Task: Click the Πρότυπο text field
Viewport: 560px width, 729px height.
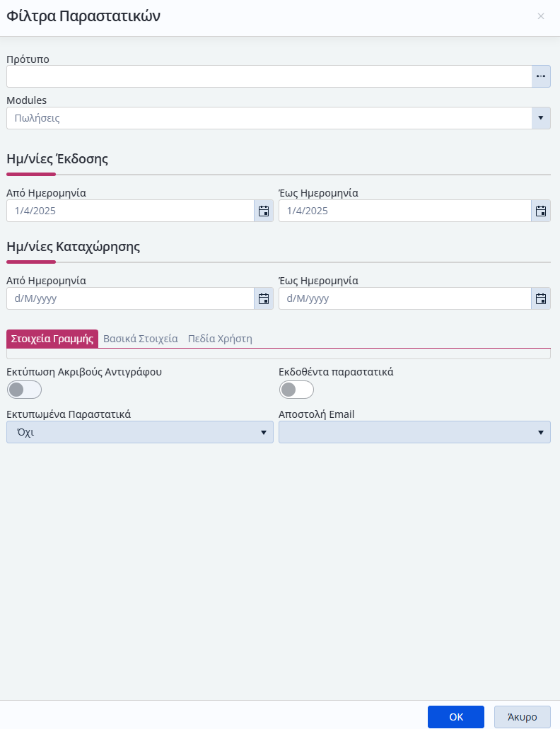Action: (x=269, y=76)
